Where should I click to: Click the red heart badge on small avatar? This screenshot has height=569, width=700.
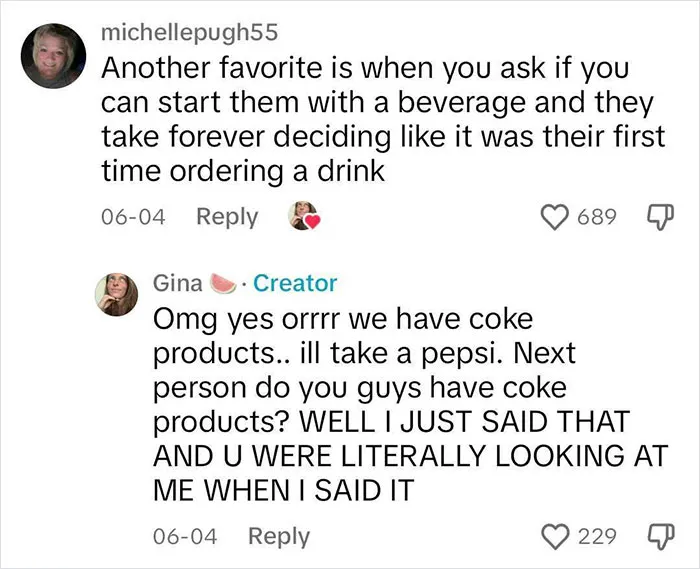point(312,222)
